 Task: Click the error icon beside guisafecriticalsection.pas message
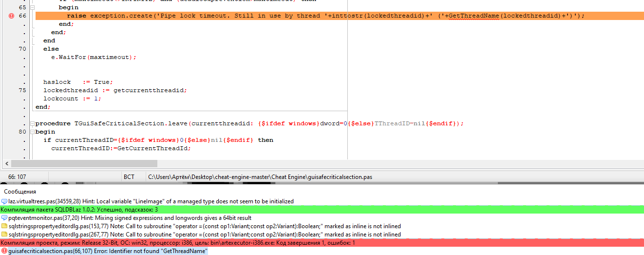4,251
